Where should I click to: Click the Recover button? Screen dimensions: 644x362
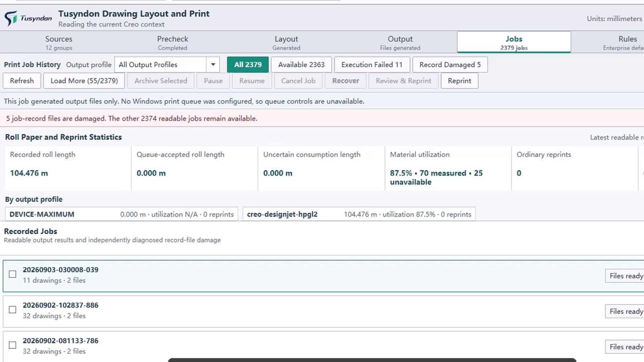[346, 80]
